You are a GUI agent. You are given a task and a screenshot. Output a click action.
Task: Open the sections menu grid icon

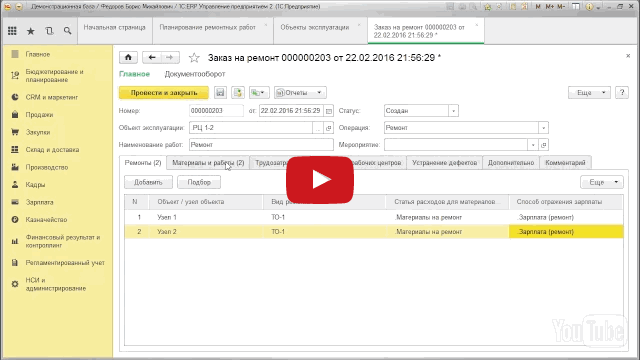(x=12, y=31)
